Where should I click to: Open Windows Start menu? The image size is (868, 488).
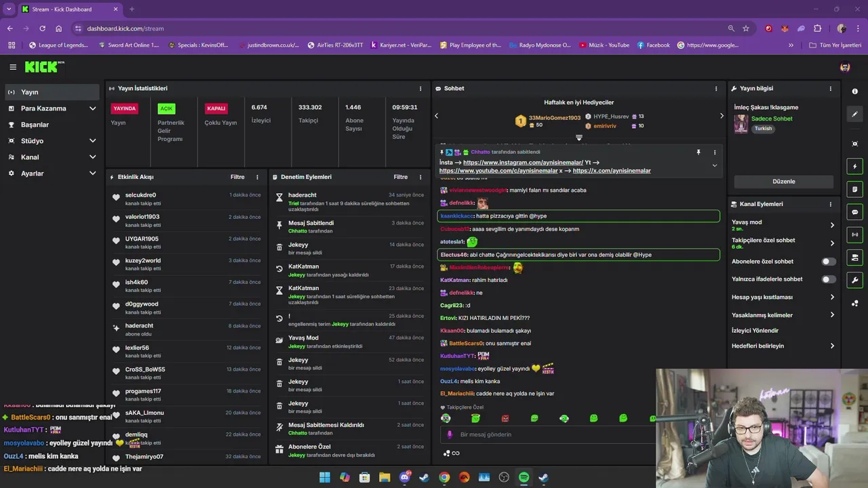coord(325,477)
